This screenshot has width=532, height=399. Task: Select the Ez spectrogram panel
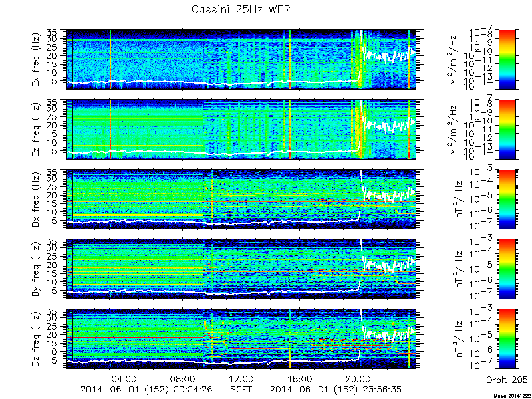241,129
